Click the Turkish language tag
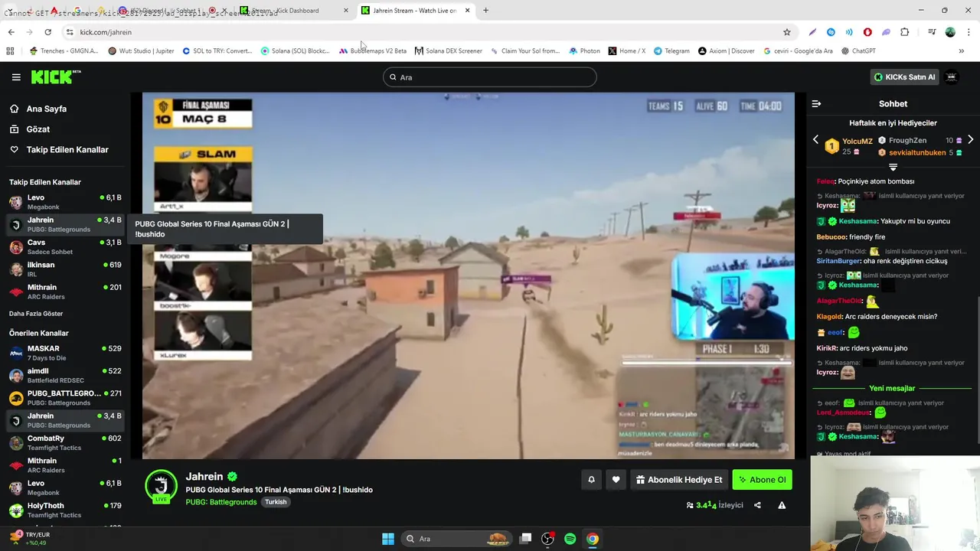 276,502
